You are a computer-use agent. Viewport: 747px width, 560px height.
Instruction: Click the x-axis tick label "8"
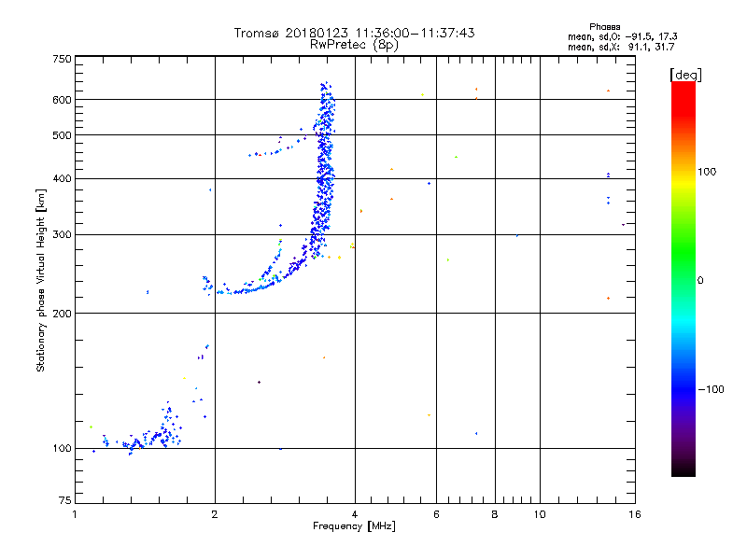(495, 514)
